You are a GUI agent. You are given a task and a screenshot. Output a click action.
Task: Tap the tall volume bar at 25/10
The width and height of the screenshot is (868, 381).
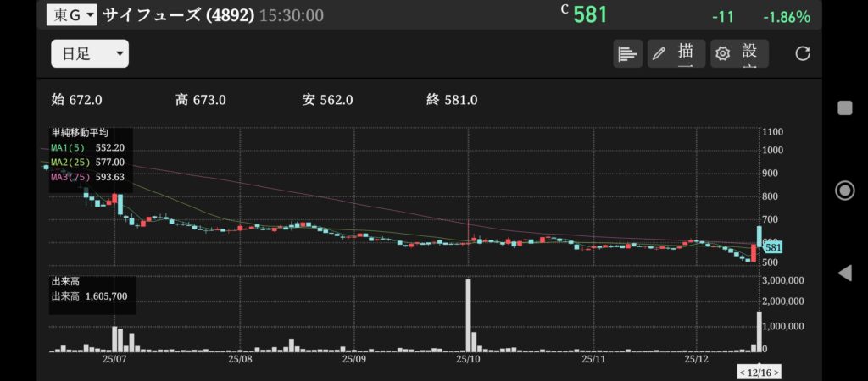coord(468,315)
